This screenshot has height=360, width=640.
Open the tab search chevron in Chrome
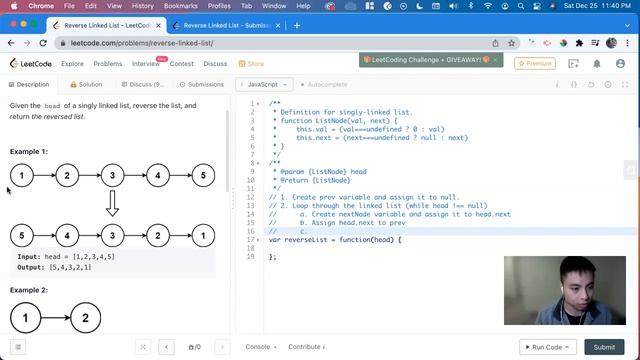627,25
